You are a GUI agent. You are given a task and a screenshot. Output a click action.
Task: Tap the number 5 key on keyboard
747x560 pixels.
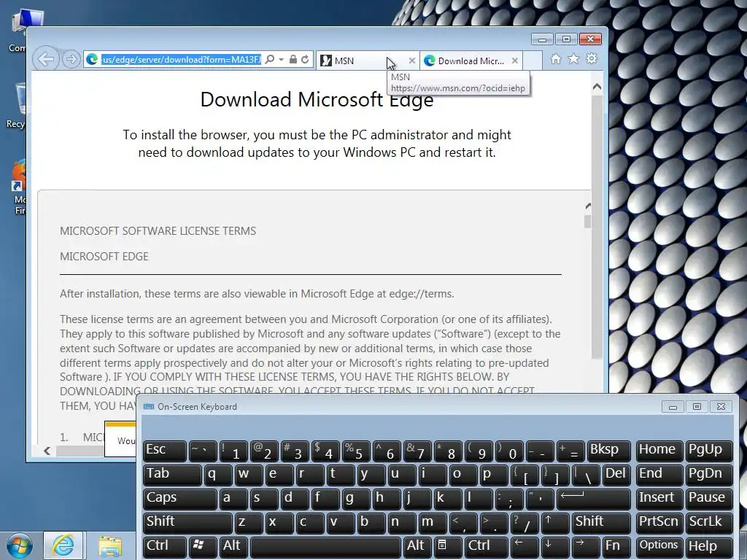[357, 451]
